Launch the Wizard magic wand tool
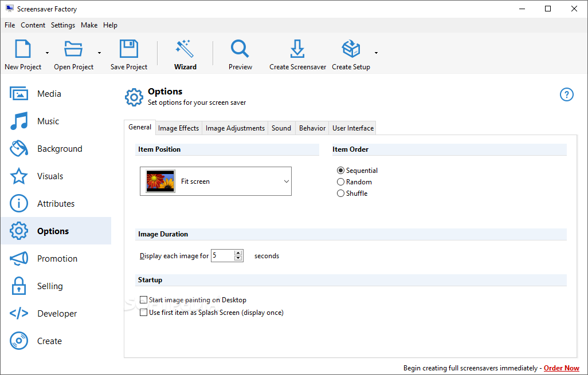 [185, 49]
